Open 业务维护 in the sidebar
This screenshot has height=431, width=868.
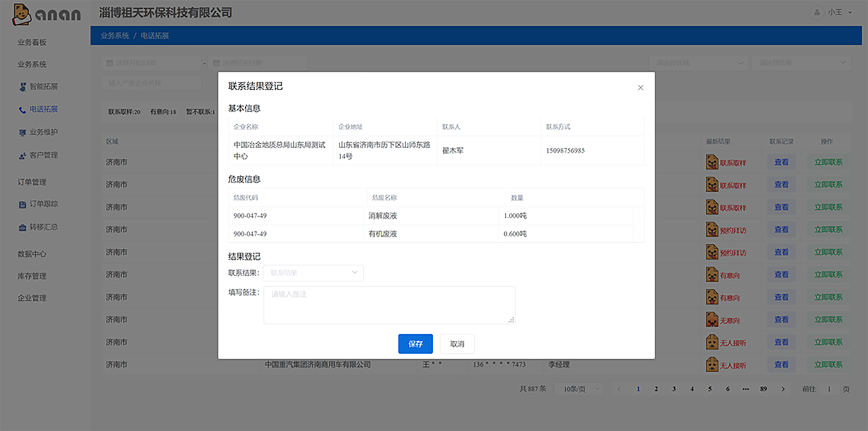pyautogui.click(x=43, y=132)
